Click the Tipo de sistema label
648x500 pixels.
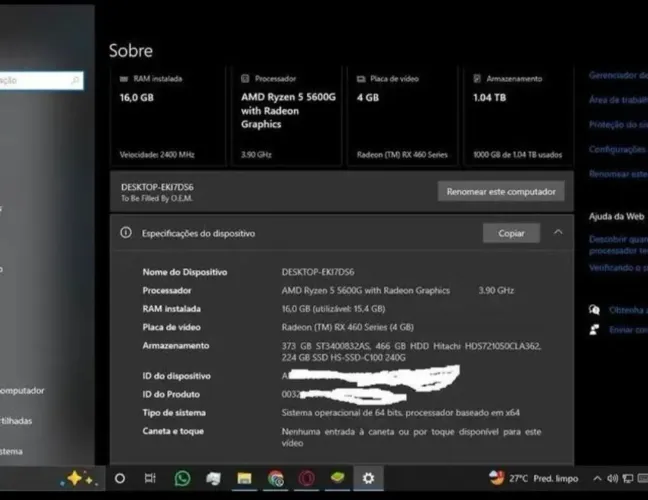pyautogui.click(x=174, y=412)
